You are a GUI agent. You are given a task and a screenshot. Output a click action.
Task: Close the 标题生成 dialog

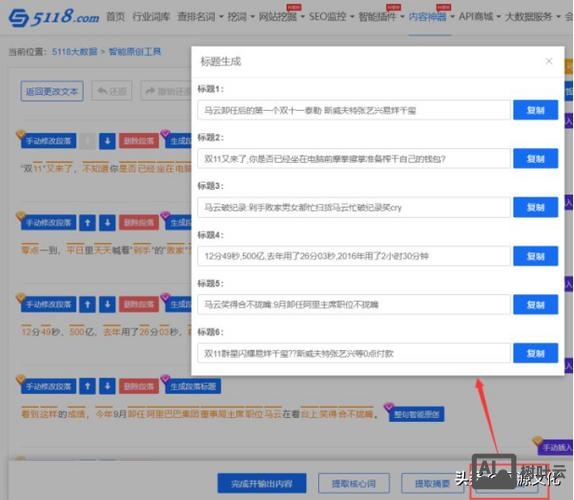(x=549, y=61)
